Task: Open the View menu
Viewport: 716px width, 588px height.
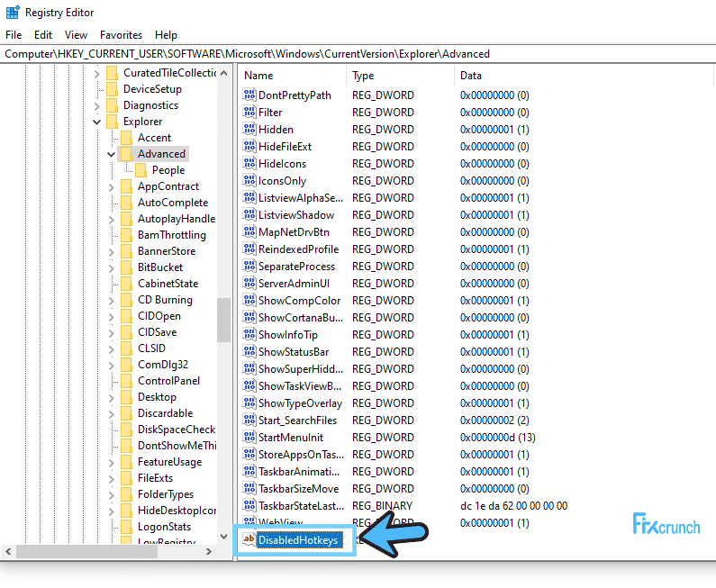Action: click(x=76, y=35)
